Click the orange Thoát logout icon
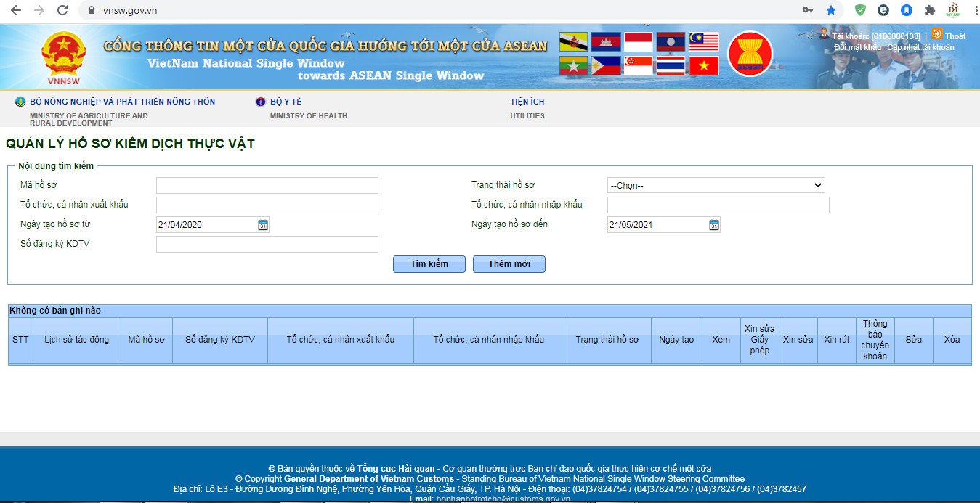The width and height of the screenshot is (980, 503). [x=937, y=33]
